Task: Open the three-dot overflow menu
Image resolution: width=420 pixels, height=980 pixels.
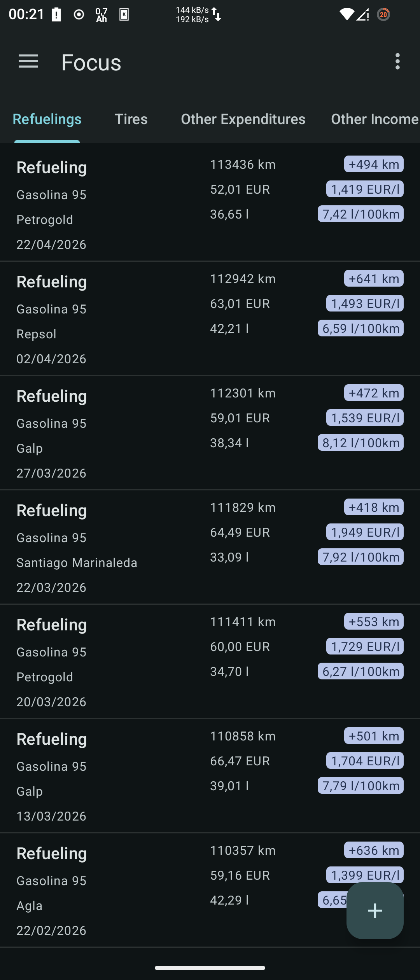Action: click(x=397, y=61)
